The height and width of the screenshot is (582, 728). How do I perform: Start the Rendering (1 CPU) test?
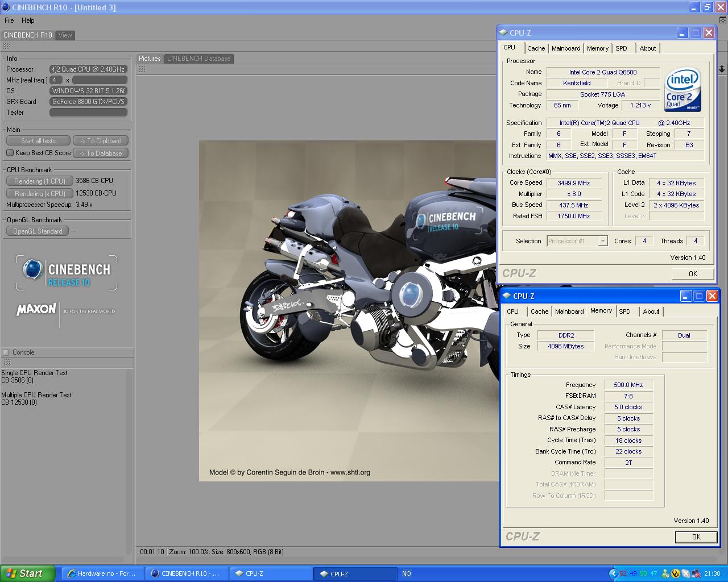coord(40,181)
